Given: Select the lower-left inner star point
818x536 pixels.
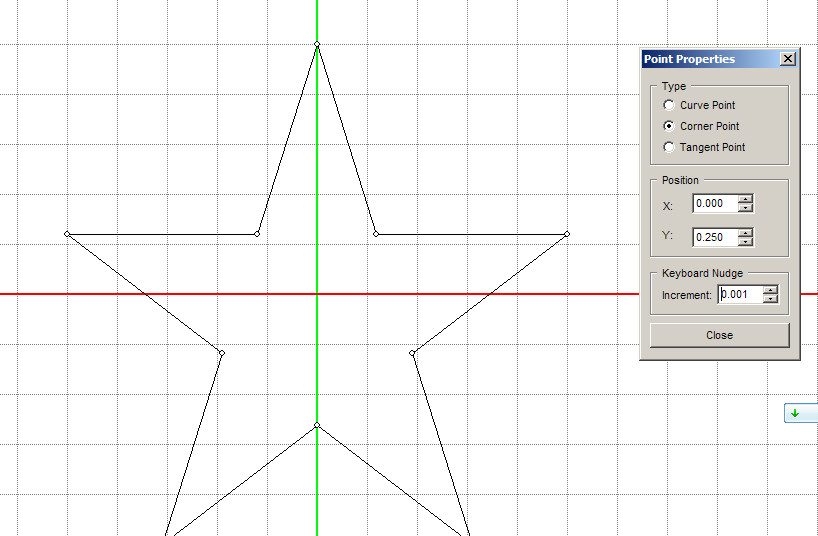Looking at the screenshot, I should (x=222, y=353).
